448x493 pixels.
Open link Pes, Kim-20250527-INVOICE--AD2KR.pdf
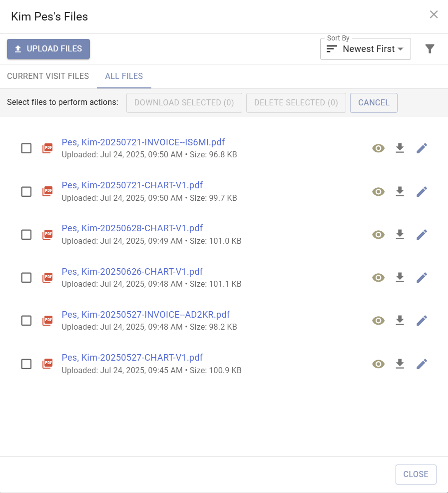145,314
